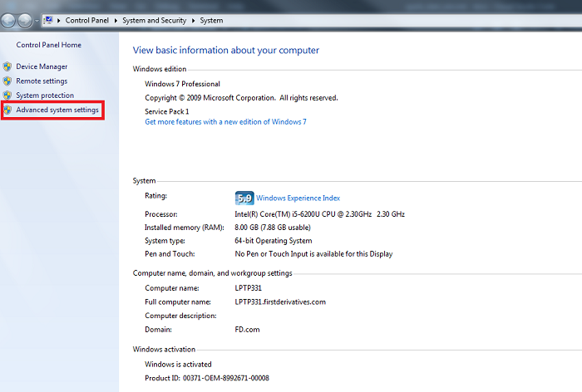582x392 pixels.
Task: Click the Windows 7 Professional text
Action: [182, 84]
